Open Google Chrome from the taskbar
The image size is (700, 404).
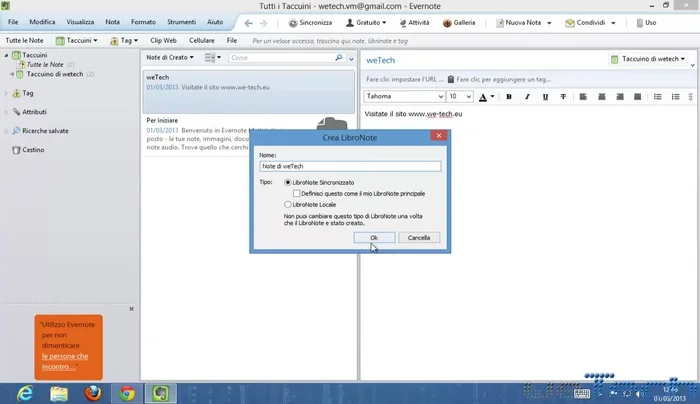click(x=126, y=392)
